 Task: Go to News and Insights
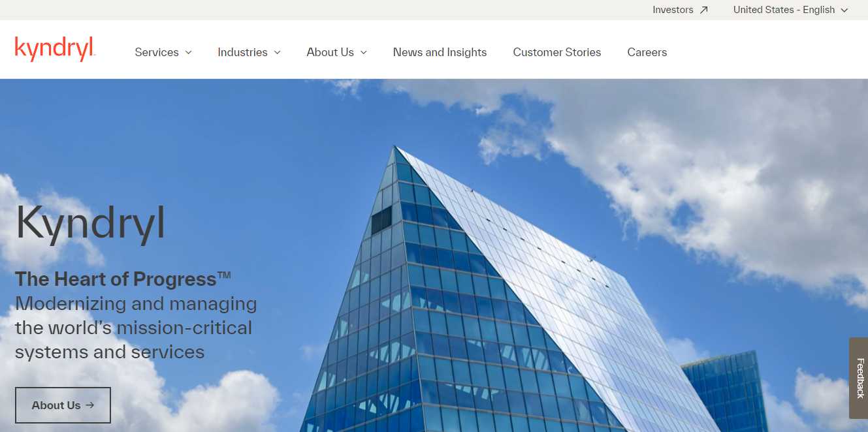tap(440, 52)
